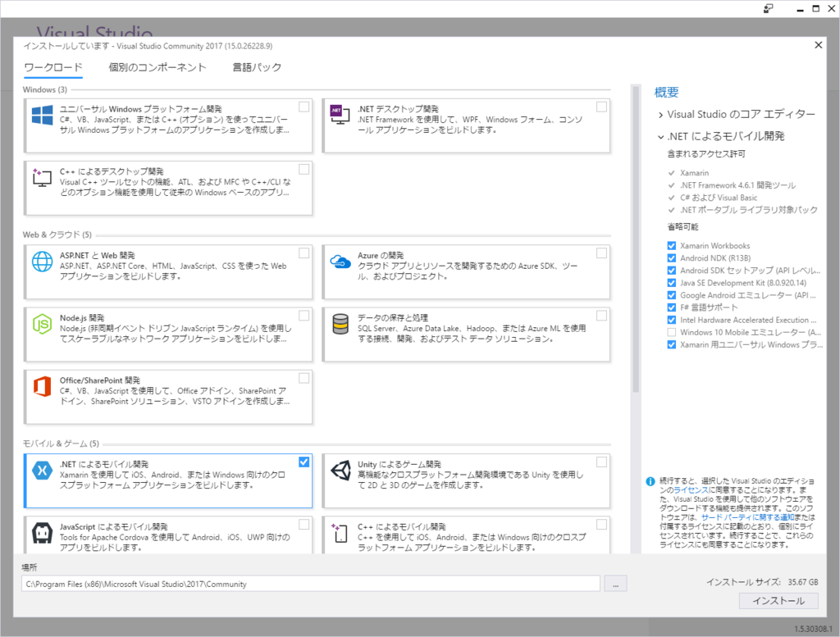Viewport: 840px width, 637px height.
Task: Select the .NET ポータブル ライブラリ entry
Action: 749,210
